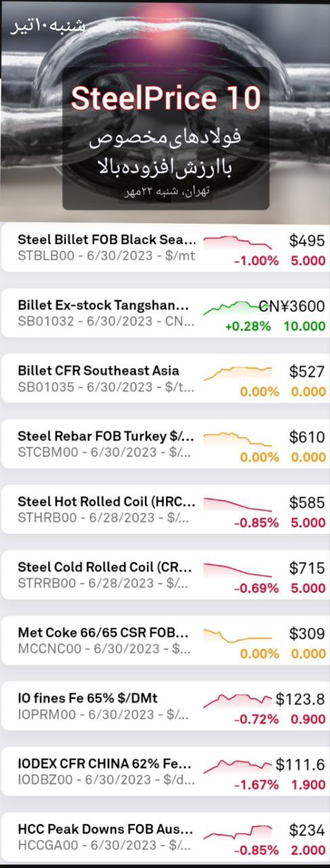Tap the CN¥3600 Tangshan billet price
Screen dimensions: 330x868
pyautogui.click(x=292, y=307)
